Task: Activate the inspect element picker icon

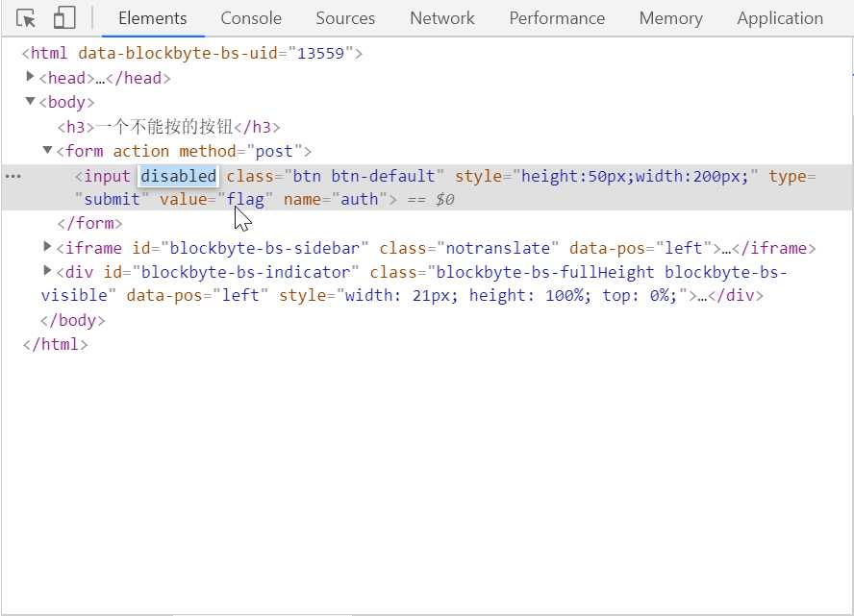Action: [26, 18]
